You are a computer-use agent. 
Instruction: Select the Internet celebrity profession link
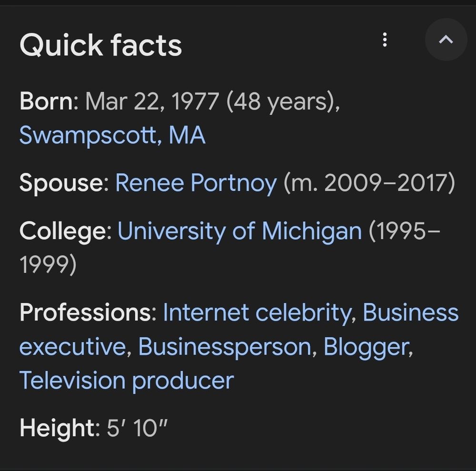(257, 313)
